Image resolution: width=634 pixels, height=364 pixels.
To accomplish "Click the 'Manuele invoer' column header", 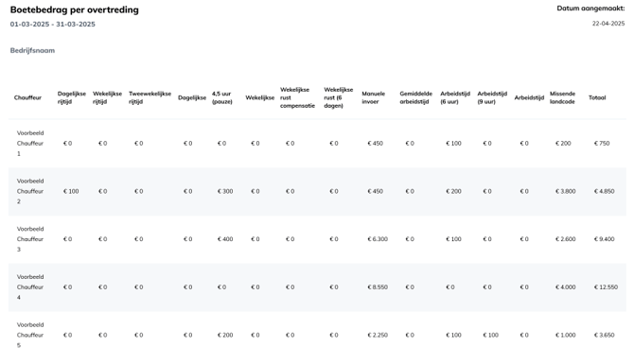I will click(x=373, y=97).
